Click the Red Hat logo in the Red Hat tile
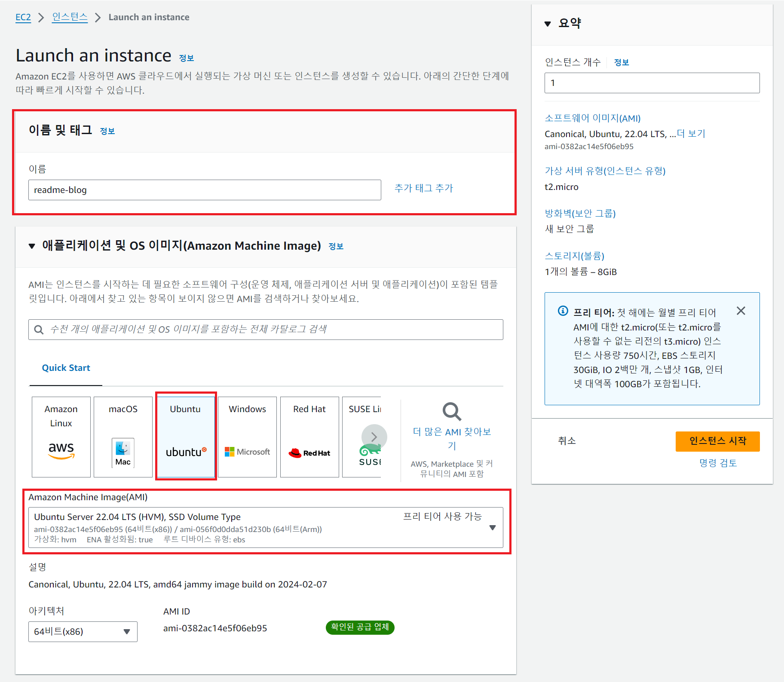 tap(309, 453)
